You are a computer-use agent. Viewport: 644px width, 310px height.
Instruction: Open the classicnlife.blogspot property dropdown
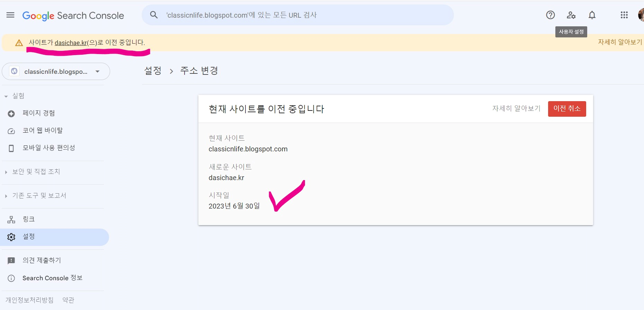(x=56, y=71)
